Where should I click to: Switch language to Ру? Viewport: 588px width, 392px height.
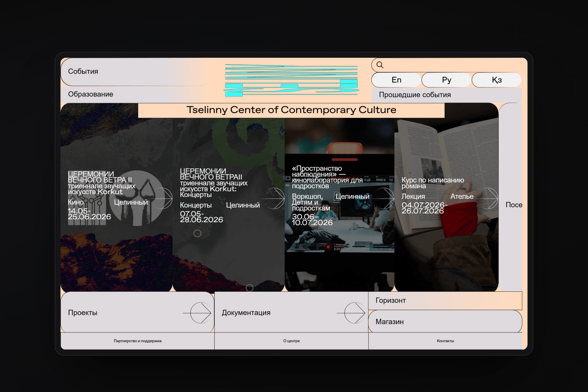[x=447, y=80]
